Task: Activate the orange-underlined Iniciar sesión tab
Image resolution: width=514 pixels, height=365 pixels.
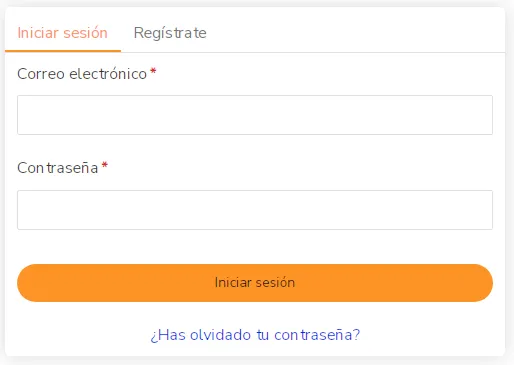Action: [63, 33]
